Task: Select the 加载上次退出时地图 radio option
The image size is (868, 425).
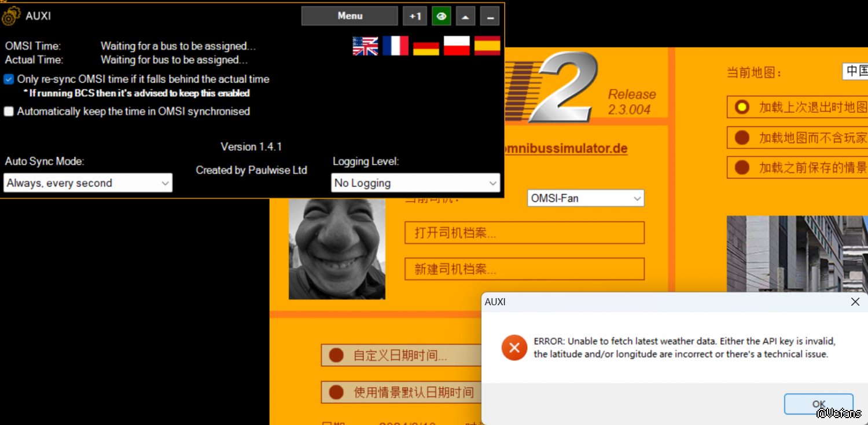Action: 742,107
